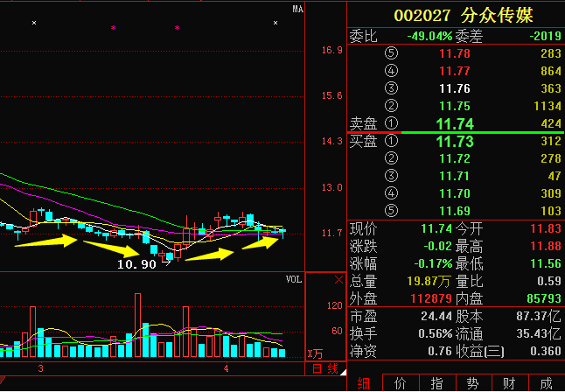
Task: Open the 势 tab
Action: pos(474,383)
